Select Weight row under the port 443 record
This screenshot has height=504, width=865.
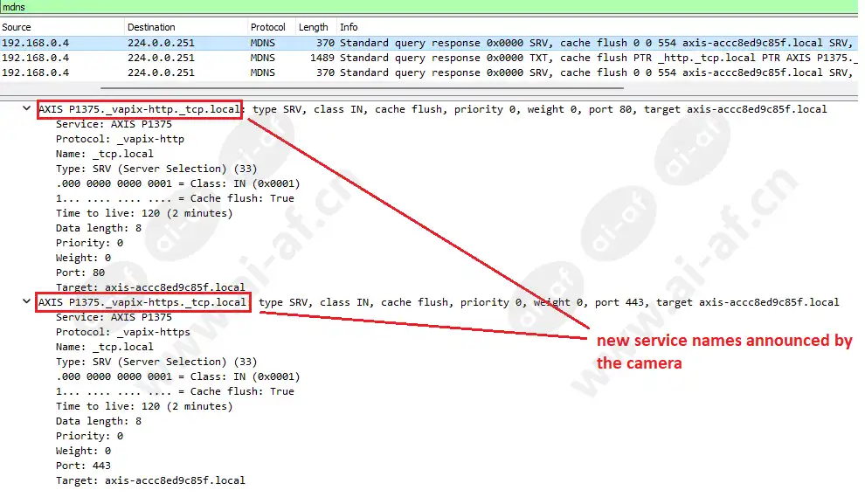coord(83,451)
